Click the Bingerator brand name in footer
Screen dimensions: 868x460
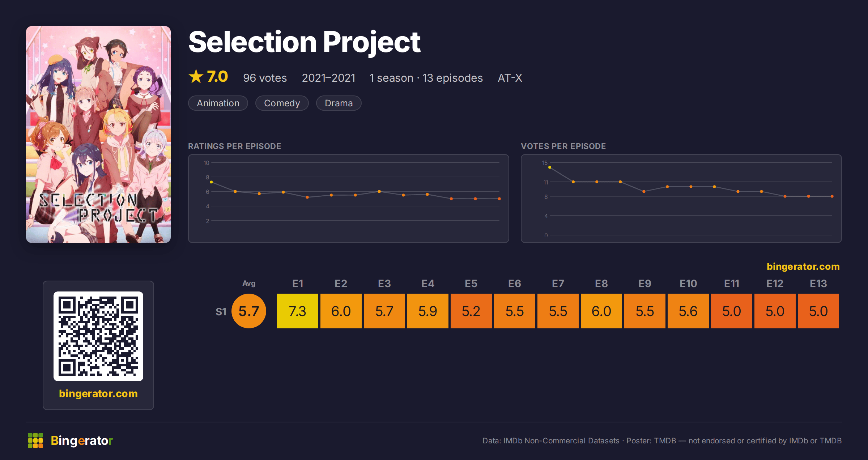pos(82,440)
